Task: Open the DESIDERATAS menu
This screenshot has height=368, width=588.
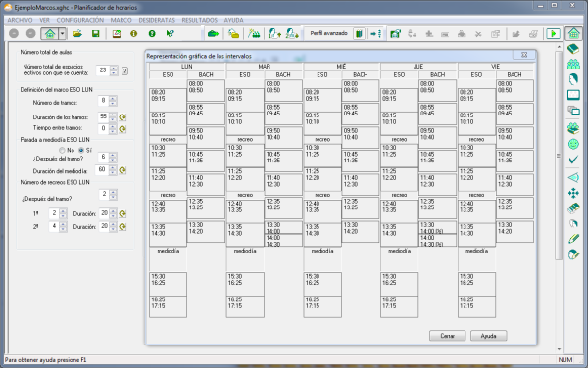Action: point(157,20)
